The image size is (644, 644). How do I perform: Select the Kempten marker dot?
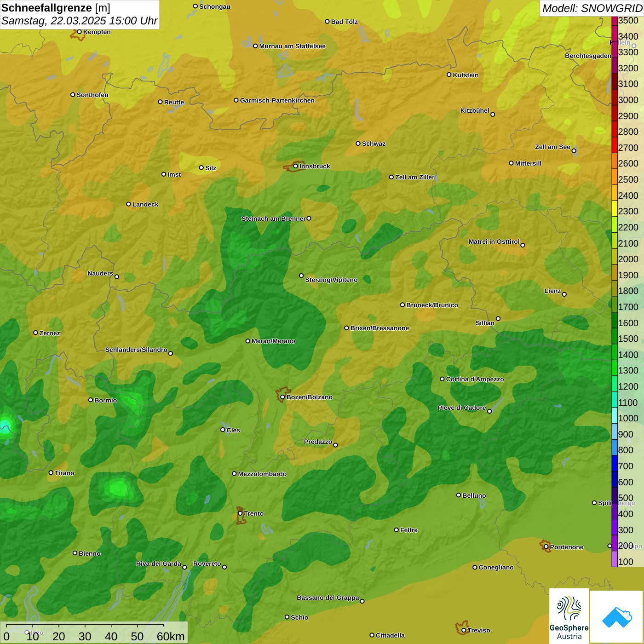(x=79, y=32)
